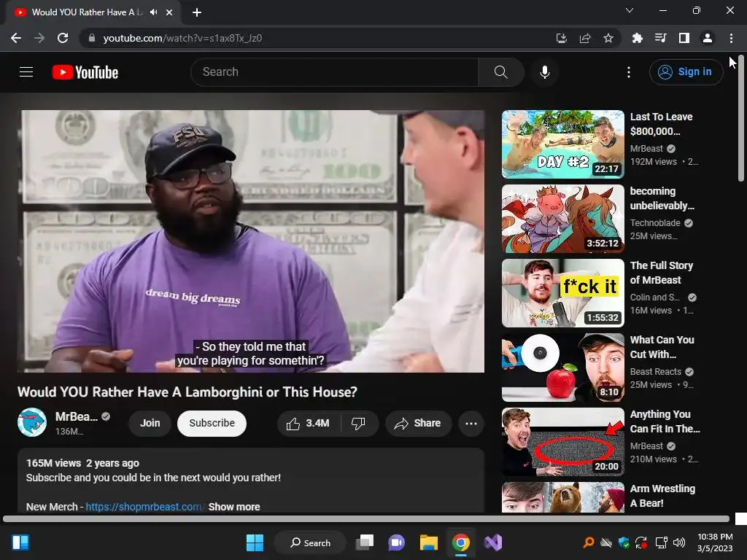Open the tab search chevron

pyautogui.click(x=630, y=10)
